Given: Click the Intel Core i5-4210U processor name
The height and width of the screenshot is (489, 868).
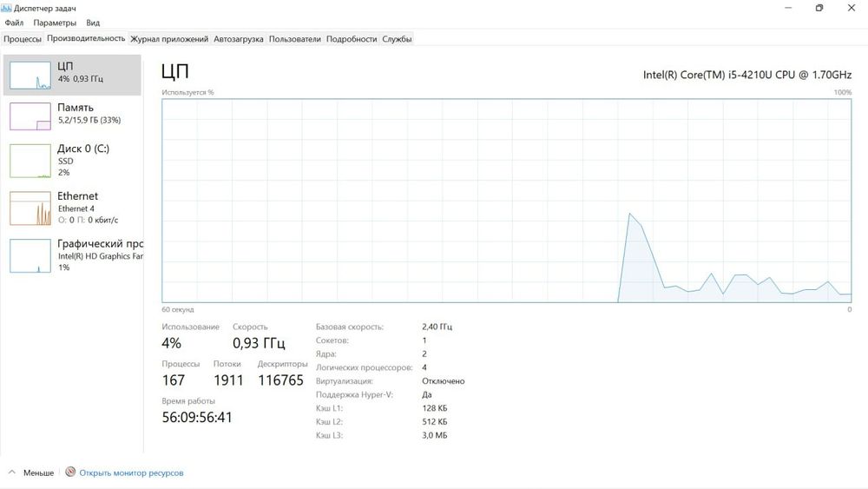Looking at the screenshot, I should click(747, 75).
